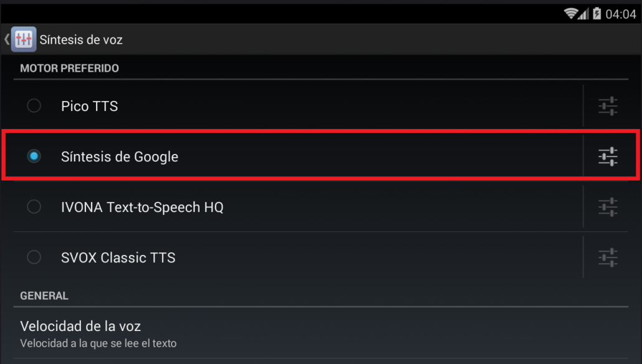Select the Pico TTS radio button
The width and height of the screenshot is (642, 364).
(34, 105)
